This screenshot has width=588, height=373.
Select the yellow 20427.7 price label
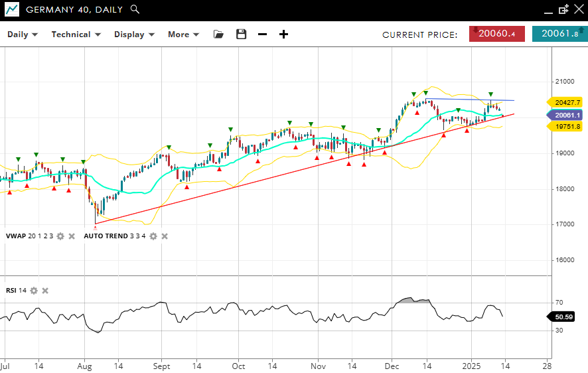click(566, 102)
